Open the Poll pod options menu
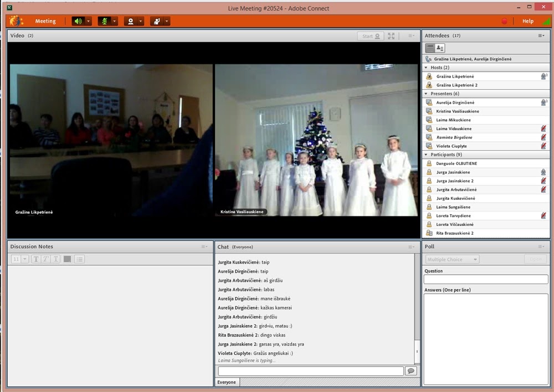The image size is (554, 392). [x=541, y=246]
